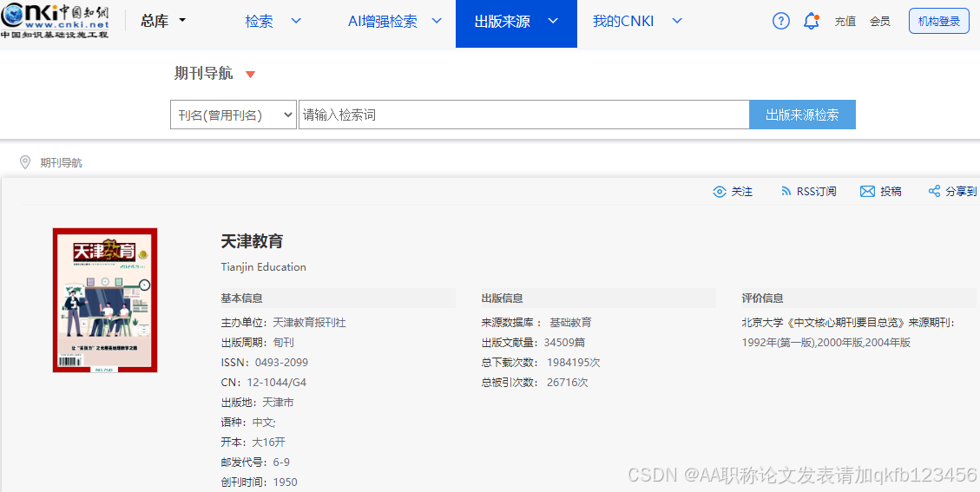Click the 出版周期：旬刊 line
980x492 pixels.
point(258,343)
